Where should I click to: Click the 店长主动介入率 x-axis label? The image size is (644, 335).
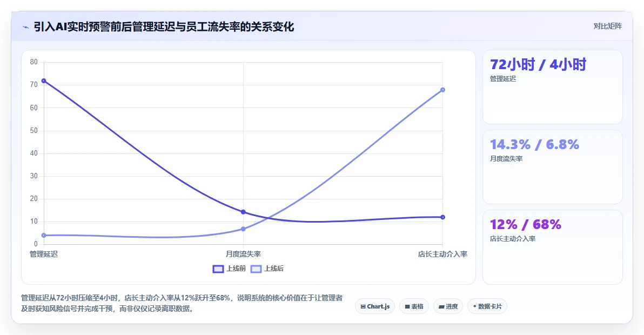(x=443, y=254)
